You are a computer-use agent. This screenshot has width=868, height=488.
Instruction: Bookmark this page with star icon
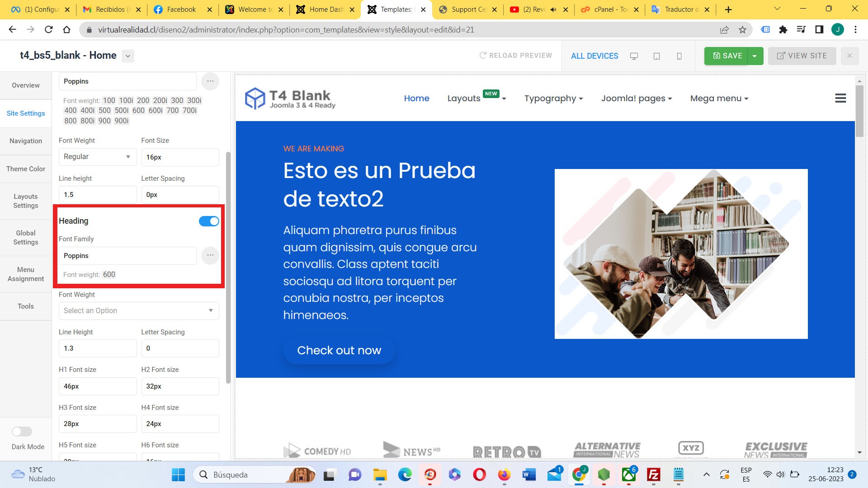click(742, 30)
